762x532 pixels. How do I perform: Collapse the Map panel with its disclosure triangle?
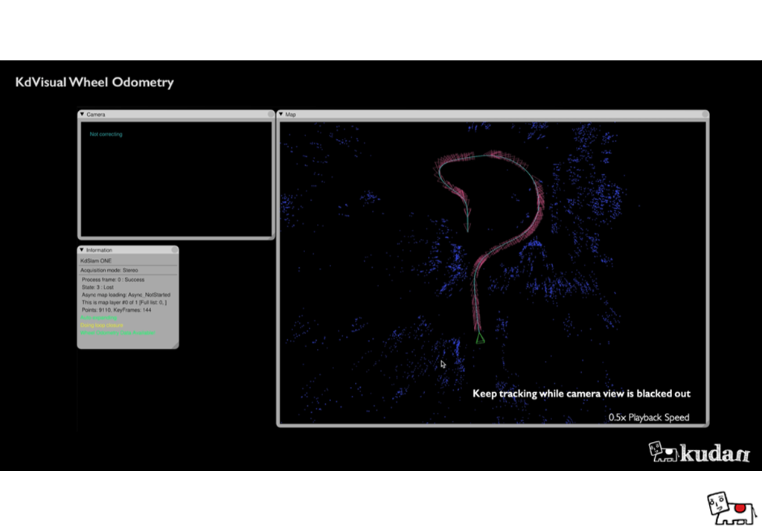tap(281, 115)
